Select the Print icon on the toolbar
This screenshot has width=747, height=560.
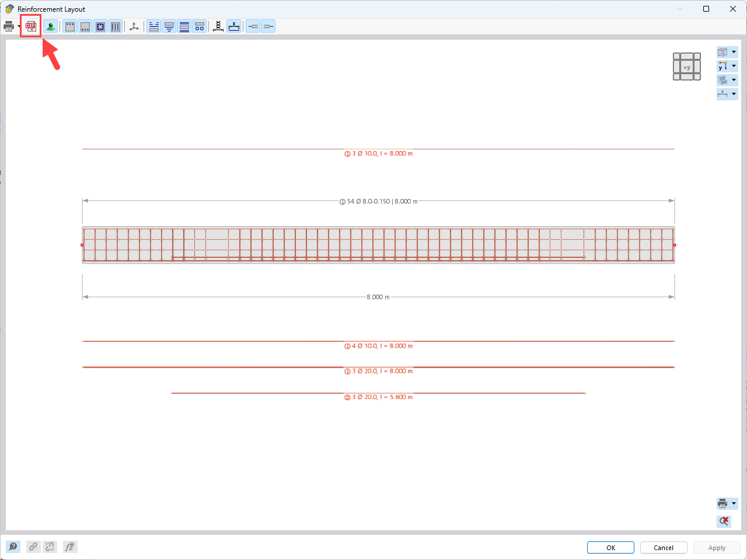tap(9, 26)
